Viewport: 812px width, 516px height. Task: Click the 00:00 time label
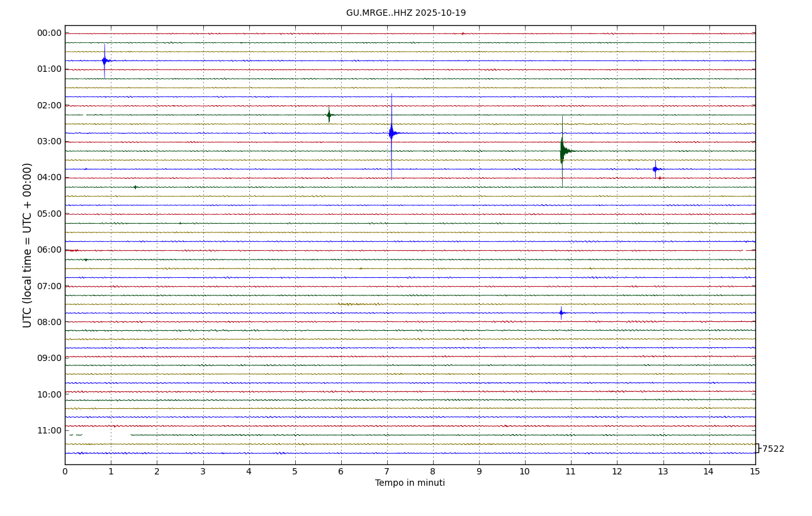(x=49, y=33)
